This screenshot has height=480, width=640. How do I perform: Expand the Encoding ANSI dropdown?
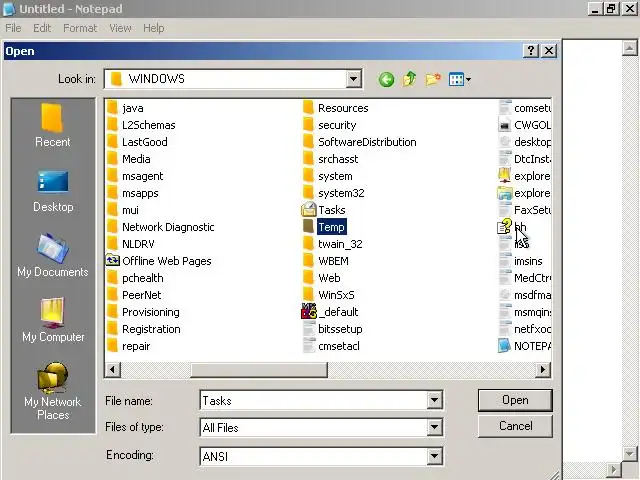coord(434,456)
